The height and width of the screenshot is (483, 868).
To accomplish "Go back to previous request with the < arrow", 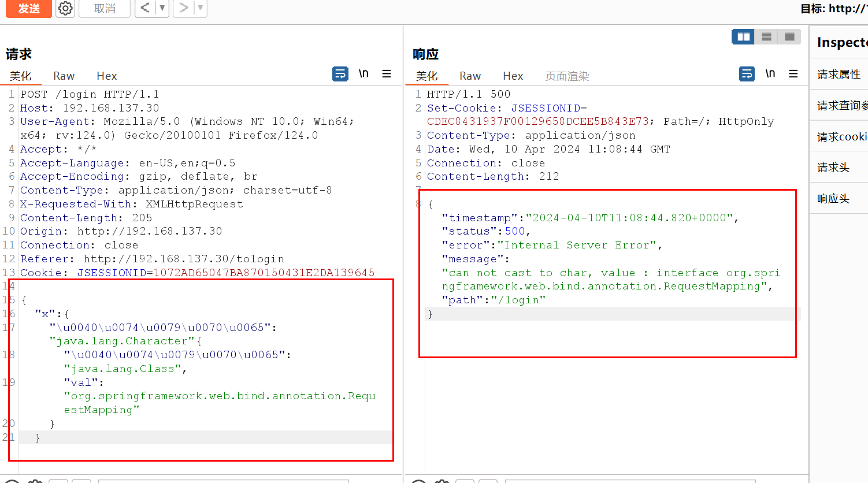I will tap(145, 8).
